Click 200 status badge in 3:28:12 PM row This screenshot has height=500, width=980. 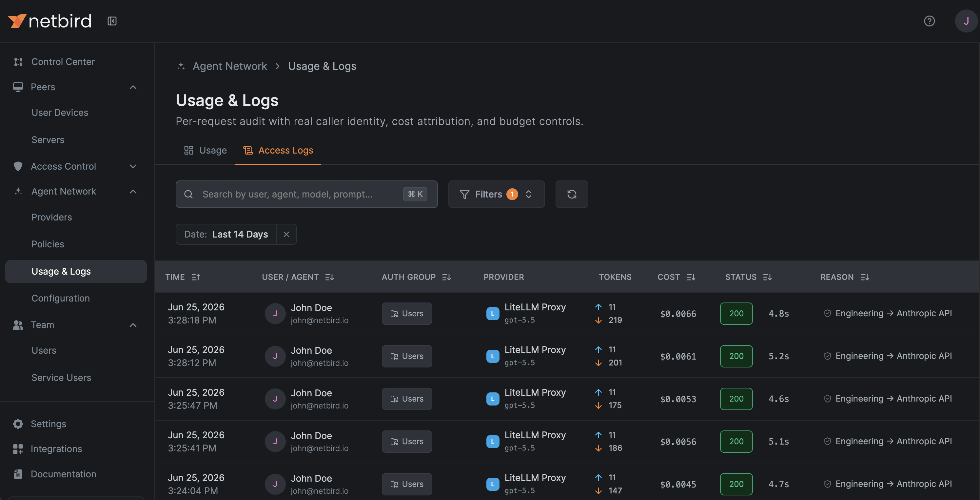coord(736,356)
